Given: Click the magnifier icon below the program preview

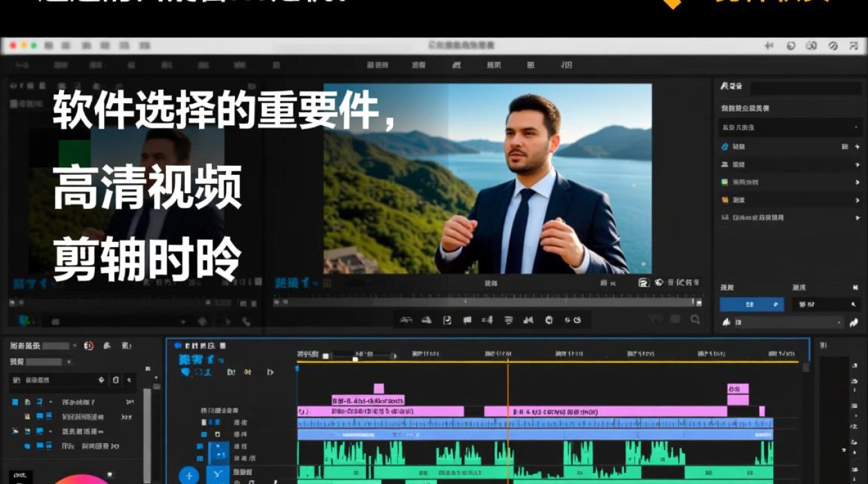Looking at the screenshot, I should click(x=695, y=319).
